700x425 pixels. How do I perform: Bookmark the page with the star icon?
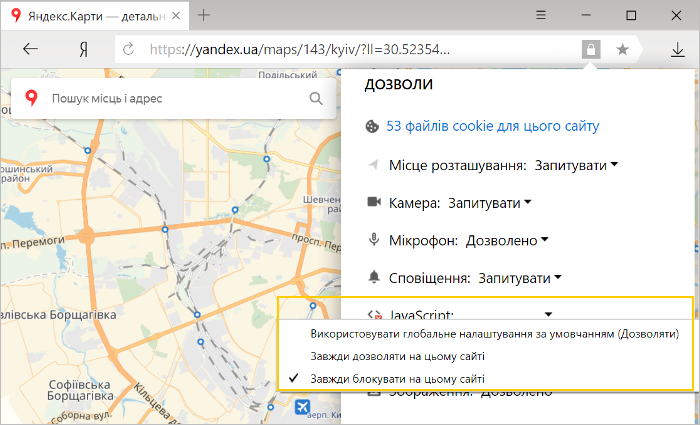click(622, 49)
